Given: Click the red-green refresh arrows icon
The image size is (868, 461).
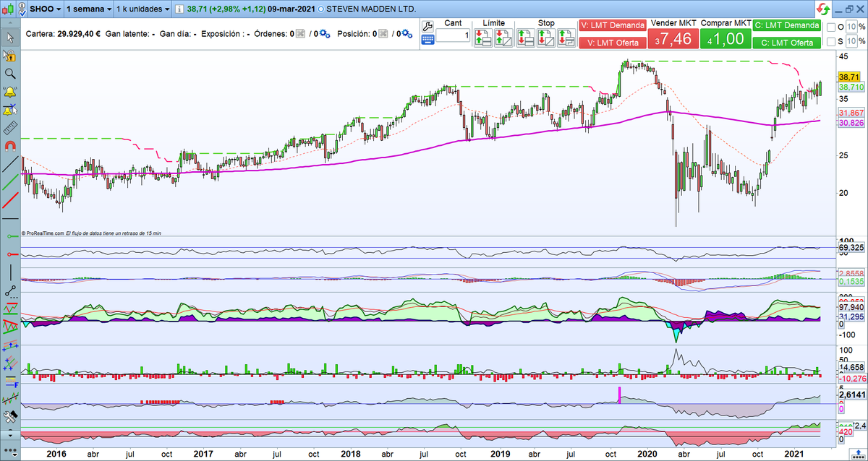Looking at the screenshot, I should tap(824, 10).
